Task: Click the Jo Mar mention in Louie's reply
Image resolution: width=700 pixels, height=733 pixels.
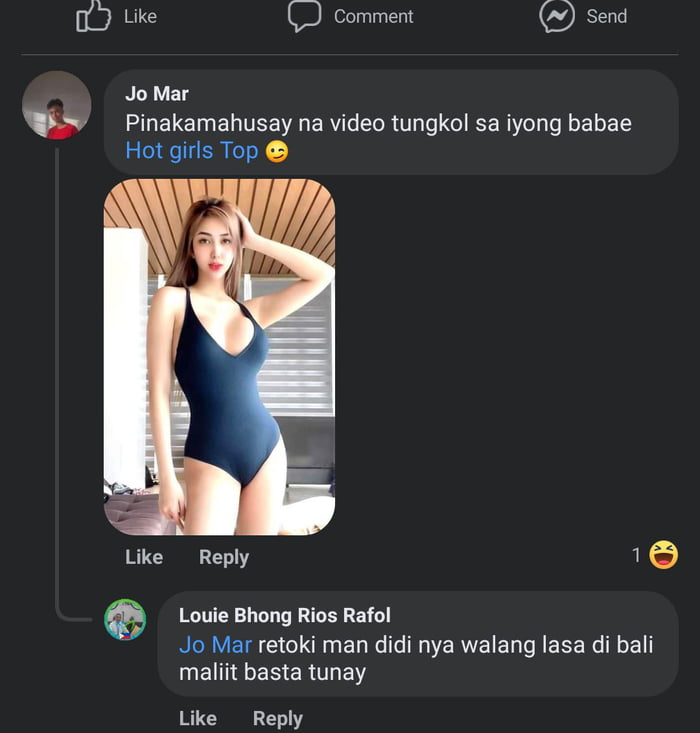Action: tap(215, 645)
